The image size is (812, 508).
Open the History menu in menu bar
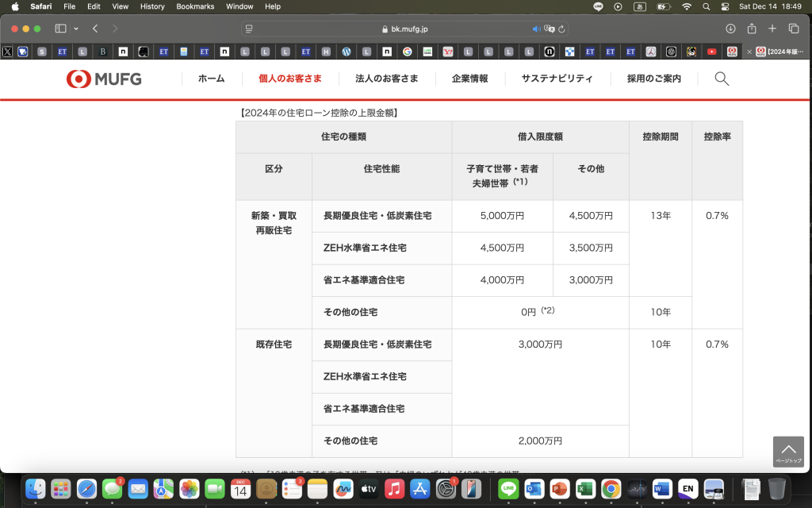pos(152,6)
